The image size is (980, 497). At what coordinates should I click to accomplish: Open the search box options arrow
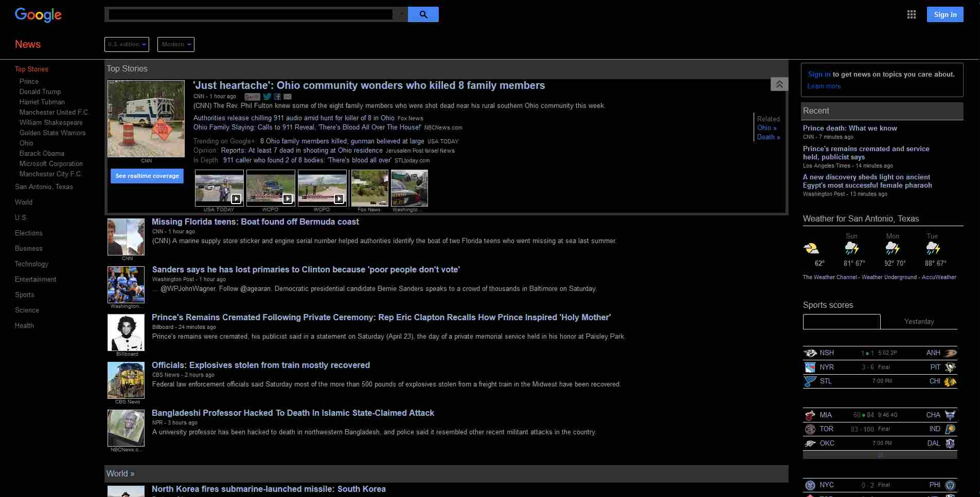click(401, 14)
